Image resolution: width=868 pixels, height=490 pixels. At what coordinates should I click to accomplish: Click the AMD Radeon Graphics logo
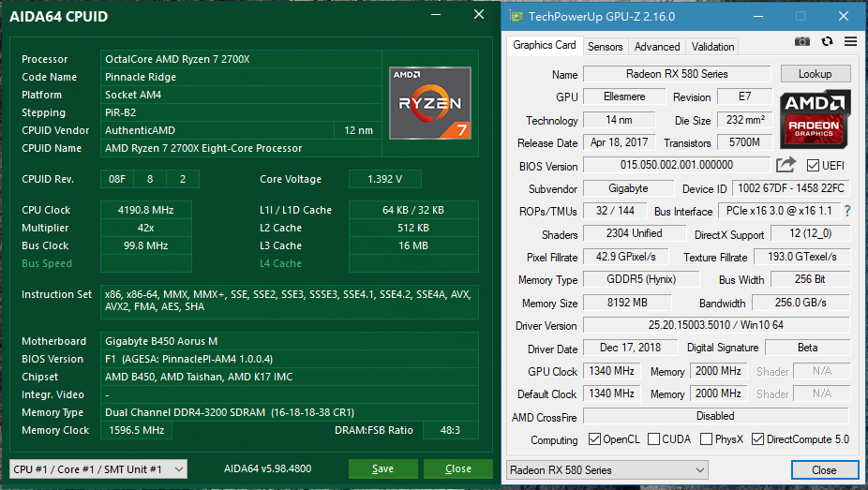coord(816,120)
